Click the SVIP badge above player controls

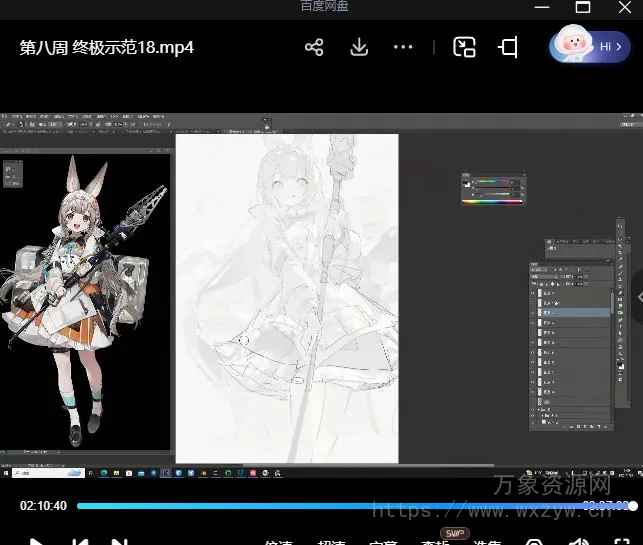pyautogui.click(x=456, y=533)
